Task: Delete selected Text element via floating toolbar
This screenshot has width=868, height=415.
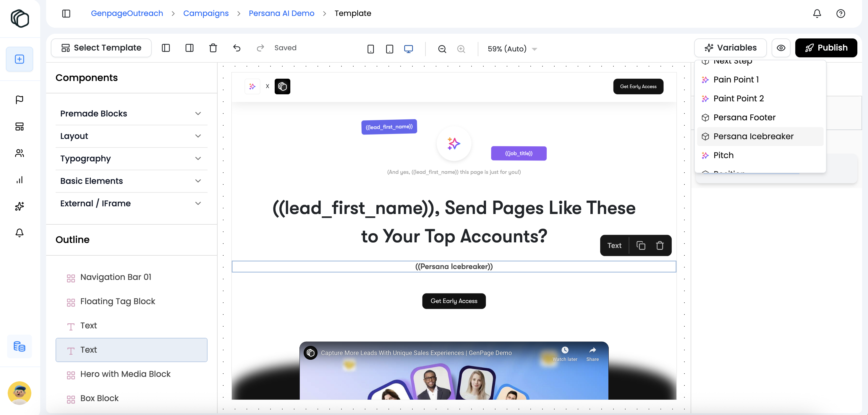Action: point(659,246)
